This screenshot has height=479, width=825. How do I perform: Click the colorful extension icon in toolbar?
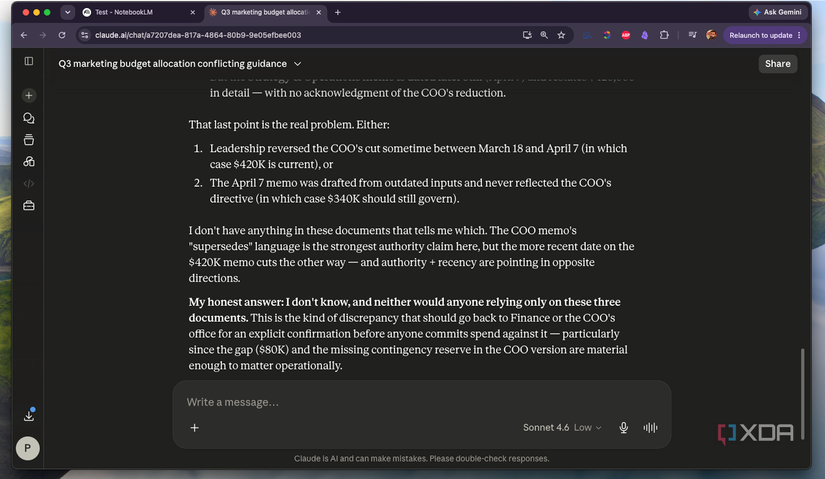click(607, 35)
